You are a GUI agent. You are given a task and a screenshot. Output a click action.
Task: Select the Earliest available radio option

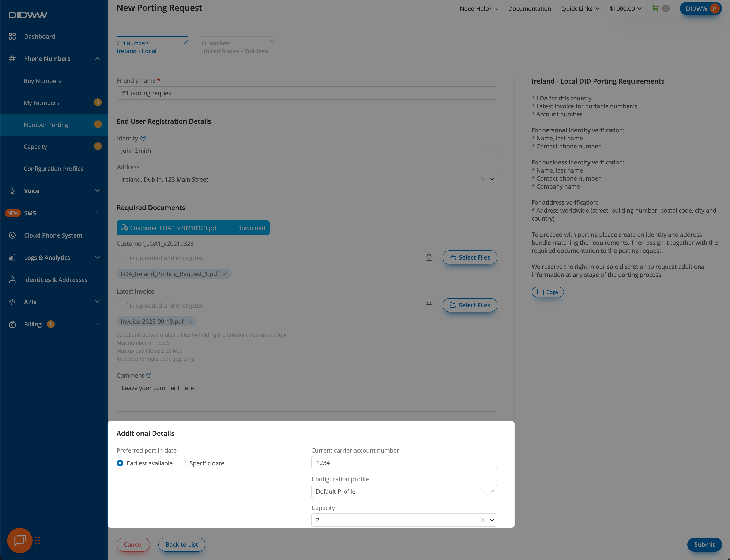click(120, 463)
